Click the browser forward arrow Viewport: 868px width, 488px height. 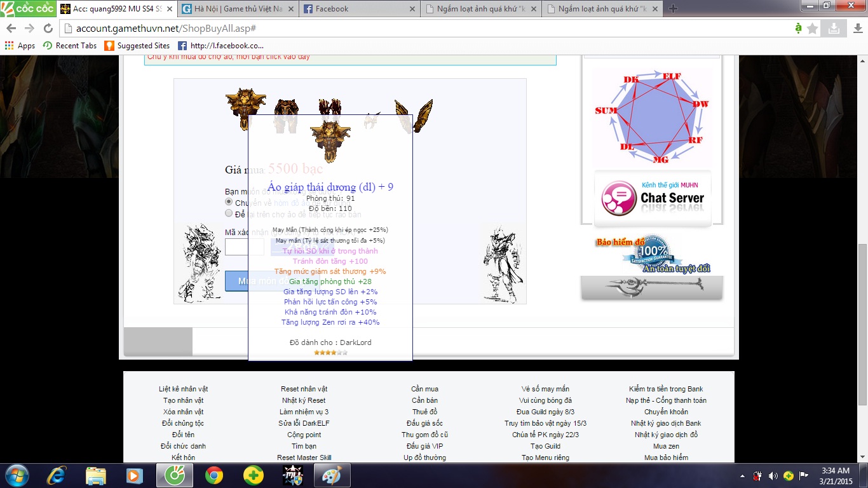pyautogui.click(x=29, y=29)
